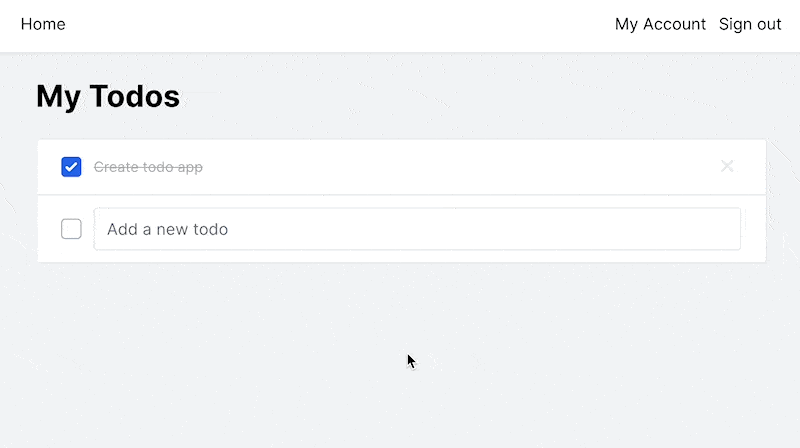Open My Account from the navbar

[660, 24]
